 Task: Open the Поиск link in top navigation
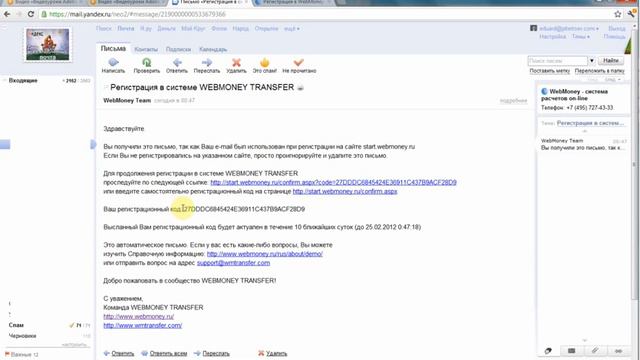104,29
